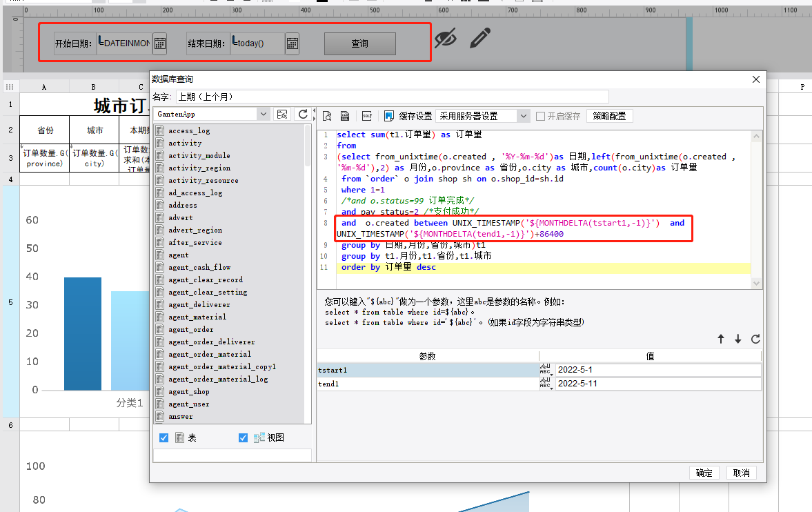Screen dimensions: 812x512
Task: Click the hide parameter pane eye icon
Action: 446,38
